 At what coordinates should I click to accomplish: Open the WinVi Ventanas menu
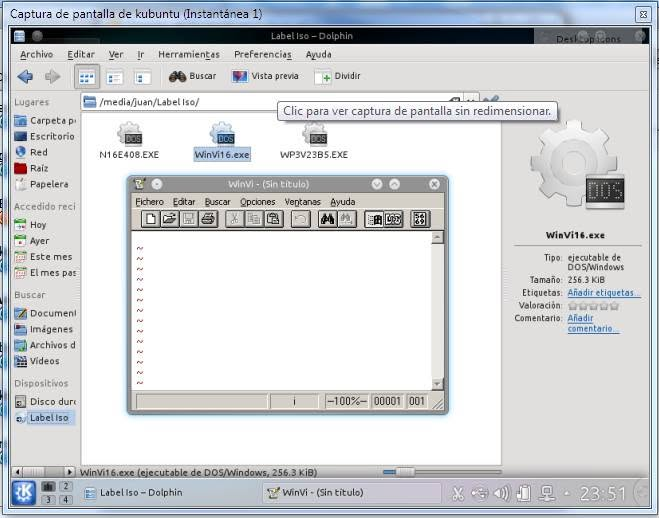[x=303, y=202]
